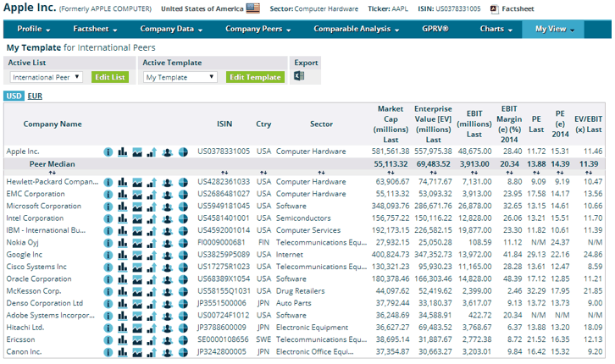Viewport: 615px width, 364px height.
Task: Click the Edit List button
Action: pos(110,77)
